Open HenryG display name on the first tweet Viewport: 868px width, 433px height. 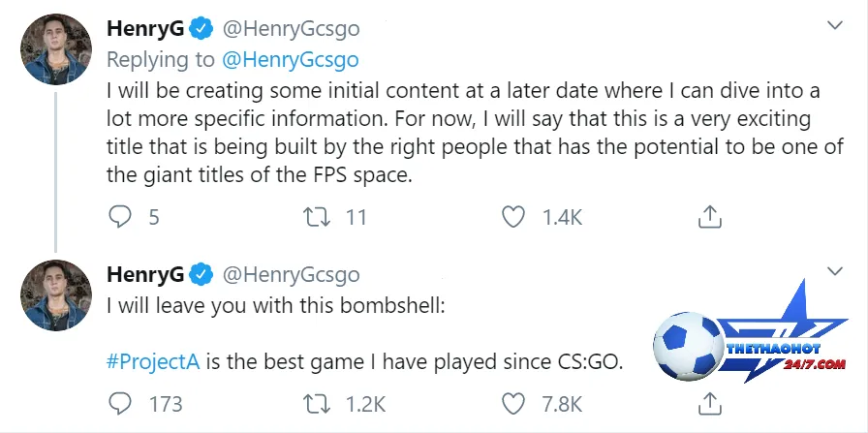[145, 29]
